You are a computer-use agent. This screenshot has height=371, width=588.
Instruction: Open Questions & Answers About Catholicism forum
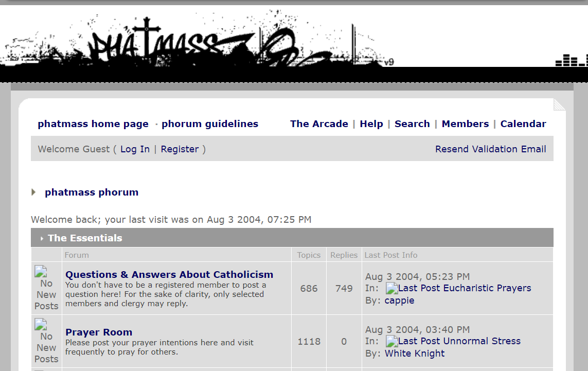(169, 275)
